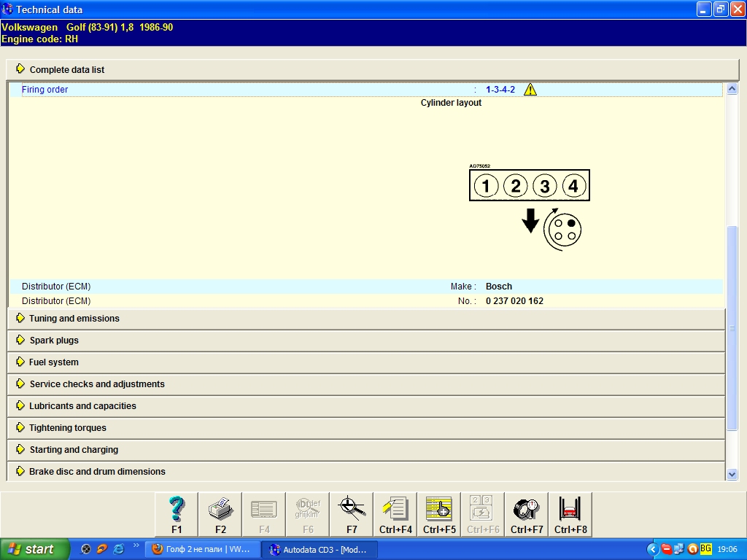Screen dimensions: 747x560
Task: Click the Ctrl+F5 yellow list icon
Action: 439,514
